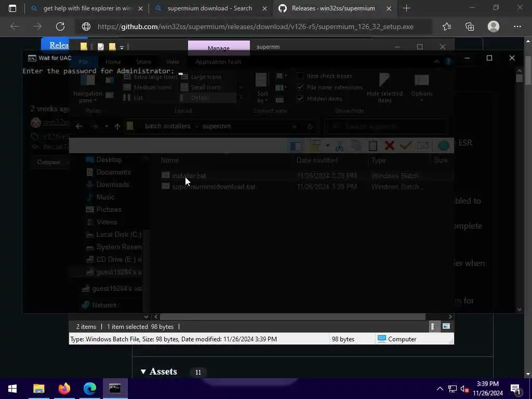Viewport: 532px width, 399px height.
Task: Switch to 'supermium download - Search' tab
Action: pos(210,8)
